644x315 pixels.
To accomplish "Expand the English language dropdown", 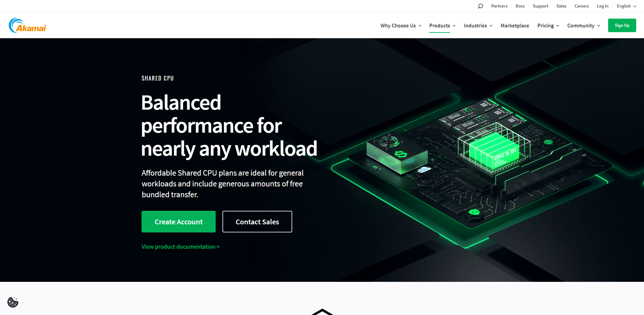I will click(x=626, y=6).
